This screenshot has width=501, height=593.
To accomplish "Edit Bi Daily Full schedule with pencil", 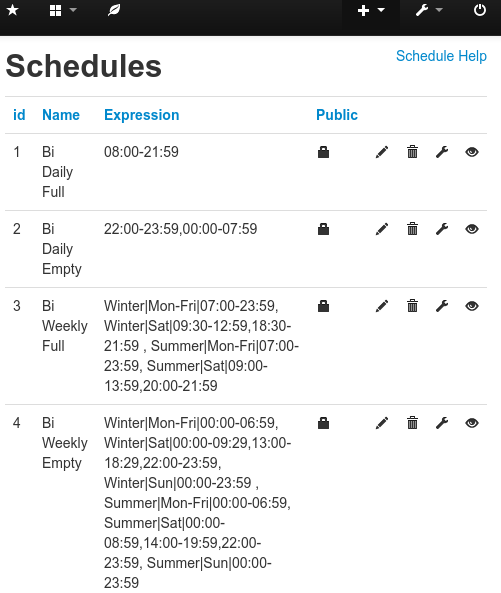I will point(382,152).
